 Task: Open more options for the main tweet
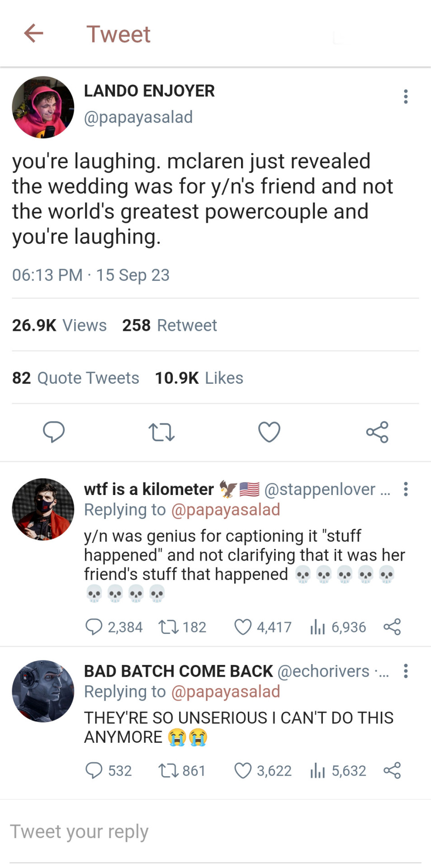(x=406, y=96)
